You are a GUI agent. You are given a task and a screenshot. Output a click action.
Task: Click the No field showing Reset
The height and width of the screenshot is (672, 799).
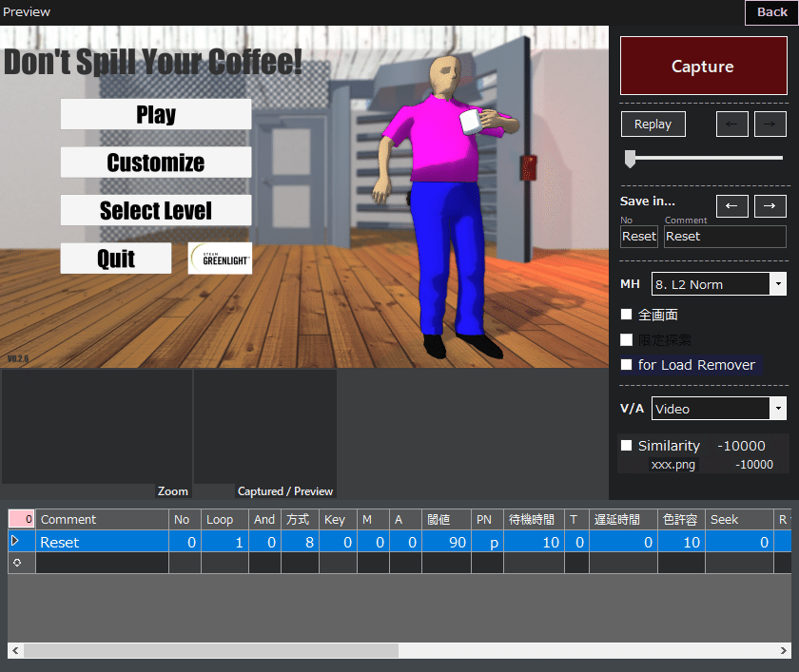click(639, 237)
